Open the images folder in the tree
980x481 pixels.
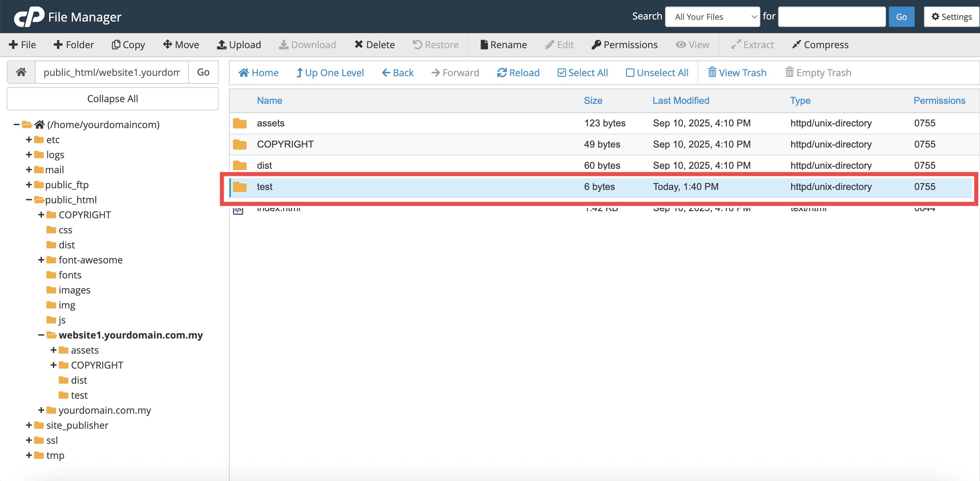click(x=74, y=290)
